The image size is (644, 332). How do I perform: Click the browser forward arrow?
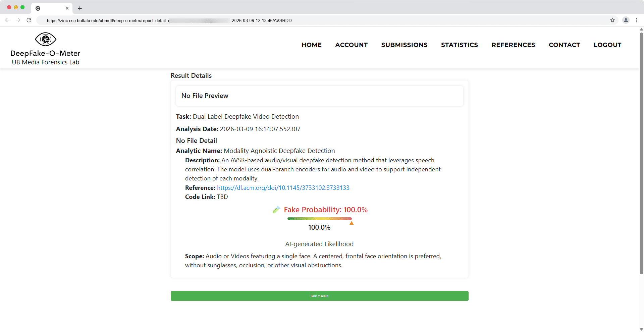coord(18,20)
